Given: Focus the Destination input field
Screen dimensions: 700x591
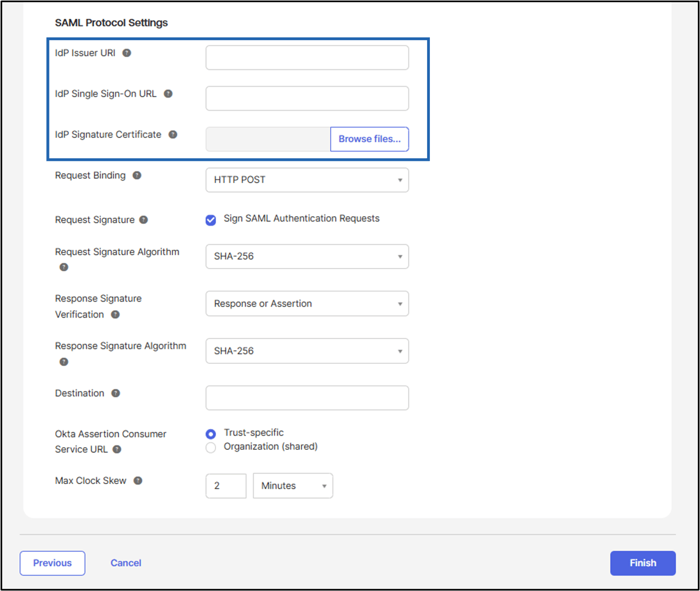Looking at the screenshot, I should coord(307,397).
